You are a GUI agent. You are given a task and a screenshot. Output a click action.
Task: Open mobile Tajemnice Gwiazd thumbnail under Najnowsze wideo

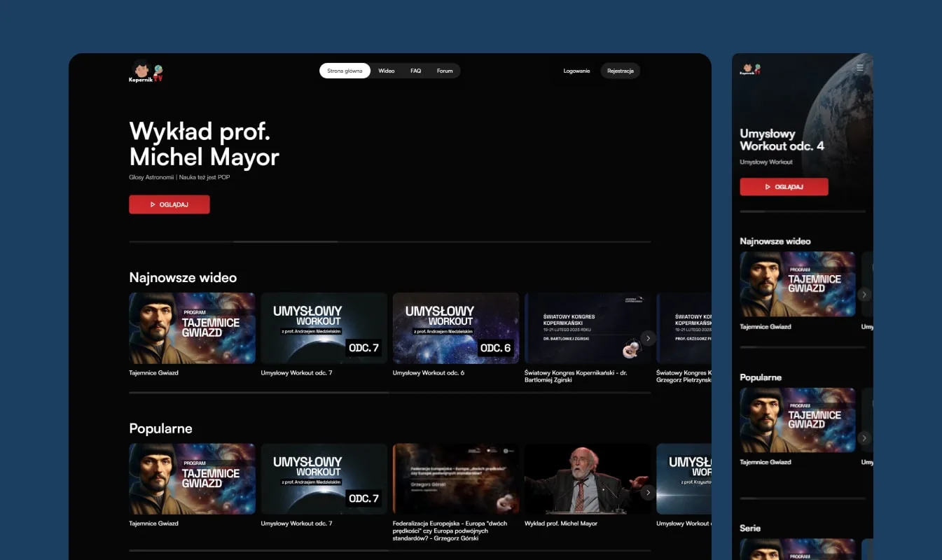[x=798, y=284]
